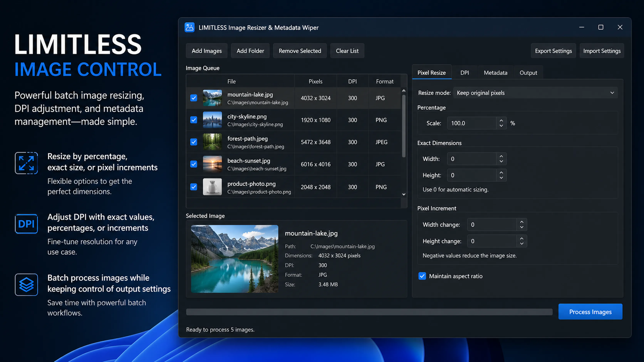Uncheck mountain-lake.jpg in the queue

point(194,98)
